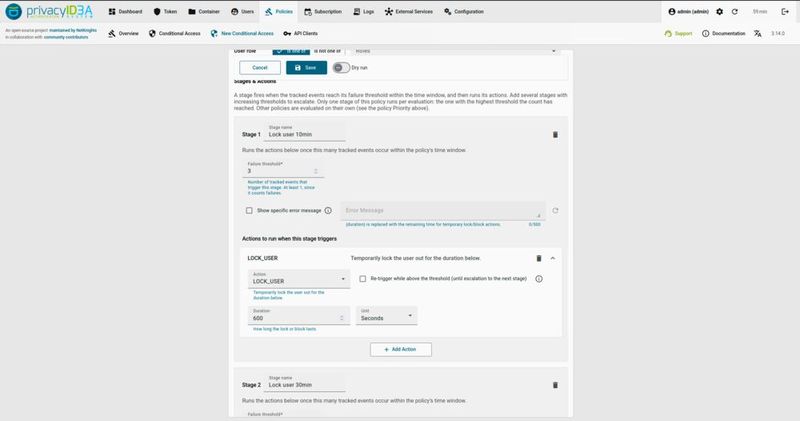
Task: Open the Unit Seconds dropdown
Action: click(387, 315)
